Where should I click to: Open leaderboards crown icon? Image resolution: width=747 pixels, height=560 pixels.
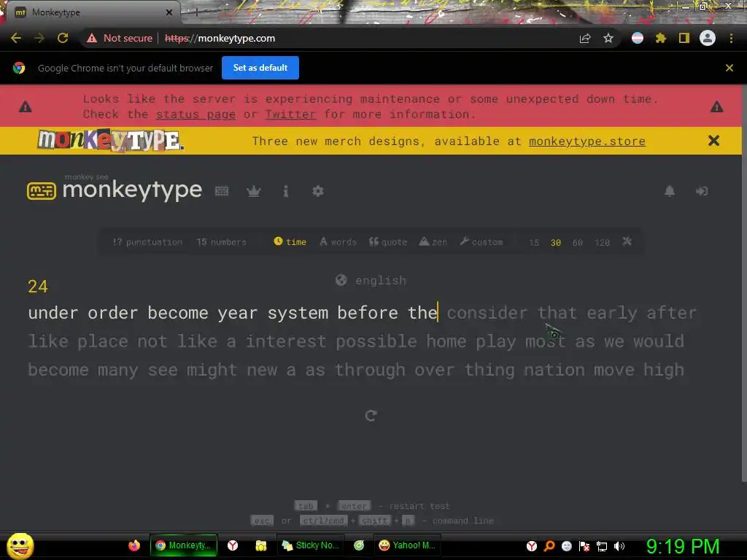click(x=253, y=191)
